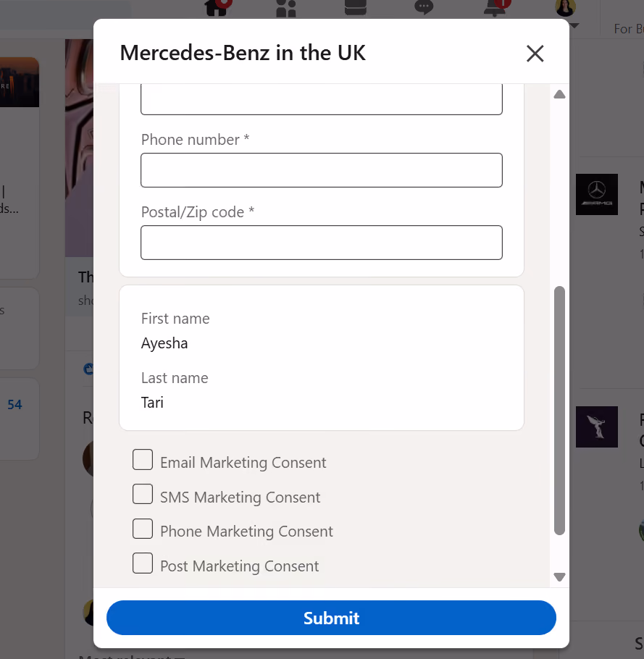
Task: Click the form scrollbar down arrow
Action: [x=559, y=577]
